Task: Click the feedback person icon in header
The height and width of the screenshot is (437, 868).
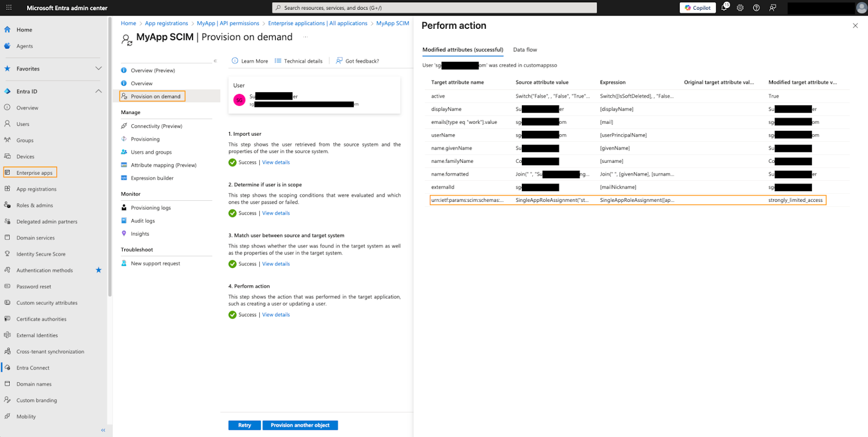Action: click(773, 8)
